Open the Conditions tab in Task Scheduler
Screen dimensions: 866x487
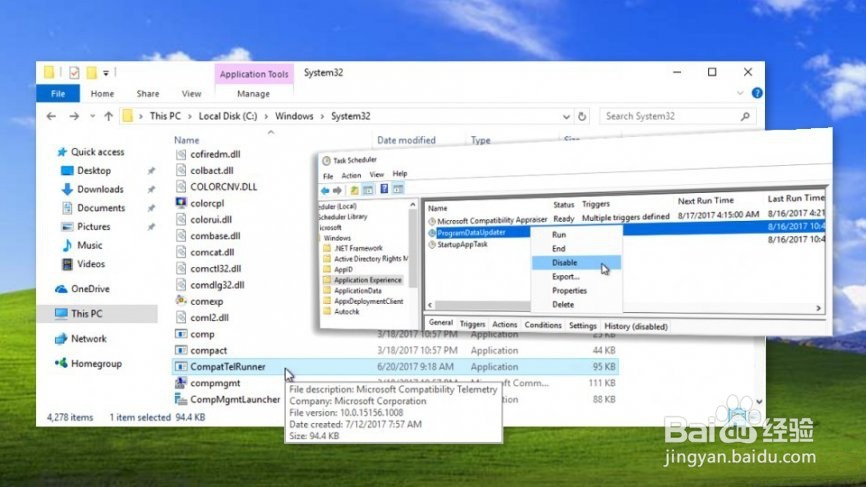pyautogui.click(x=543, y=325)
